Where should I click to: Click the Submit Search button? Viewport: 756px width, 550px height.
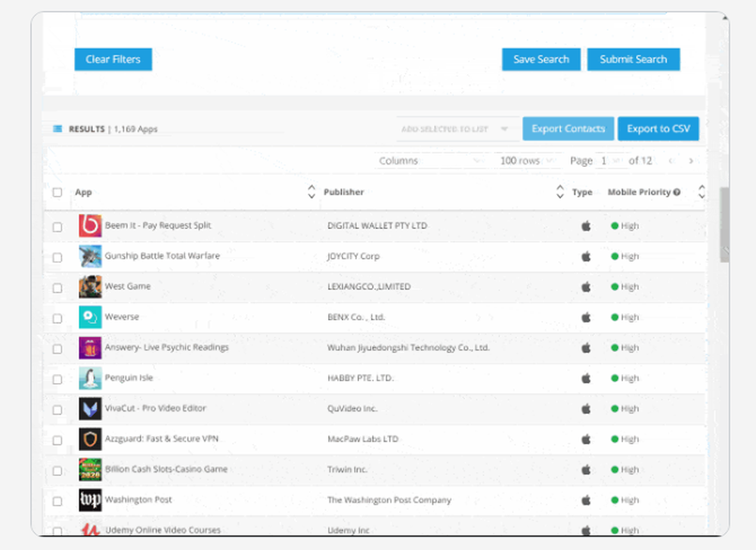tap(634, 59)
